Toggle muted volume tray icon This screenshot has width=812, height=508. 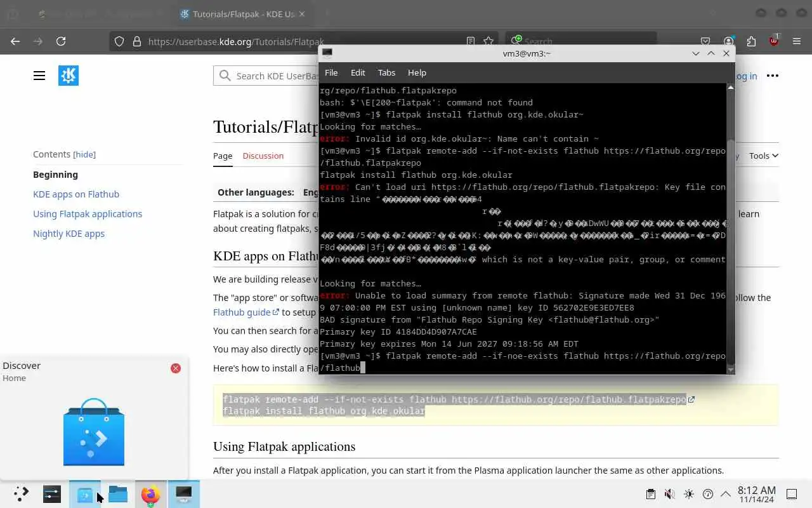click(669, 494)
